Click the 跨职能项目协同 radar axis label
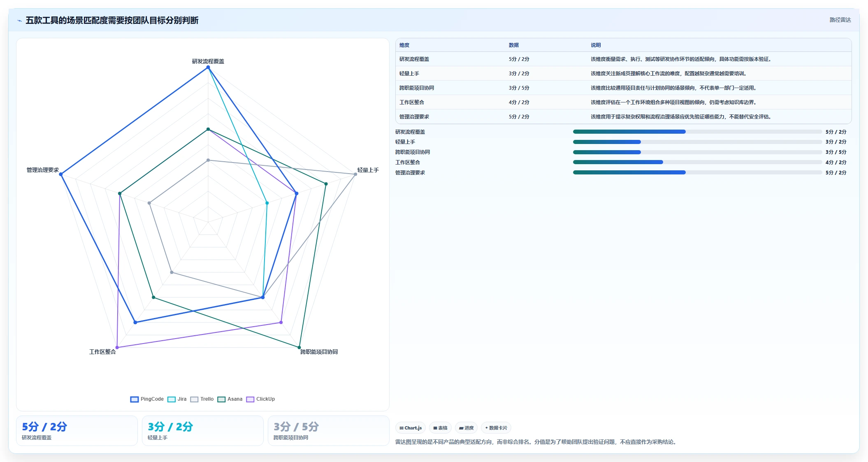Image resolution: width=868 pixels, height=462 pixels. click(x=319, y=352)
